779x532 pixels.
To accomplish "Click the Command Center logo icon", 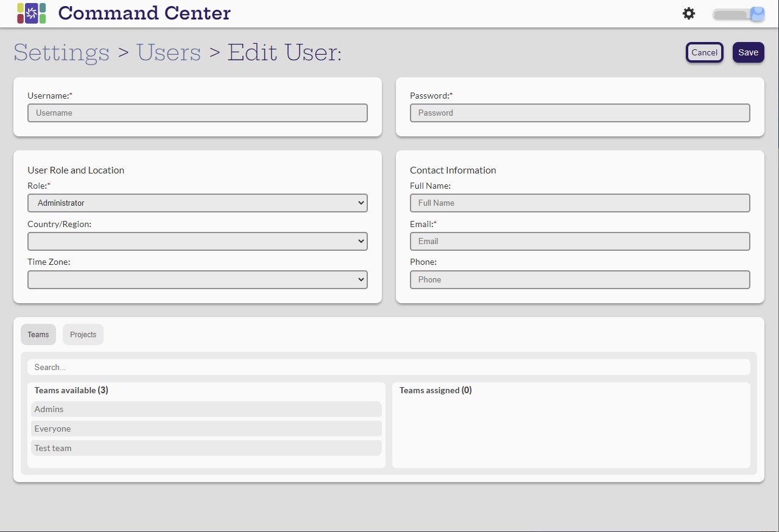I will coord(32,13).
